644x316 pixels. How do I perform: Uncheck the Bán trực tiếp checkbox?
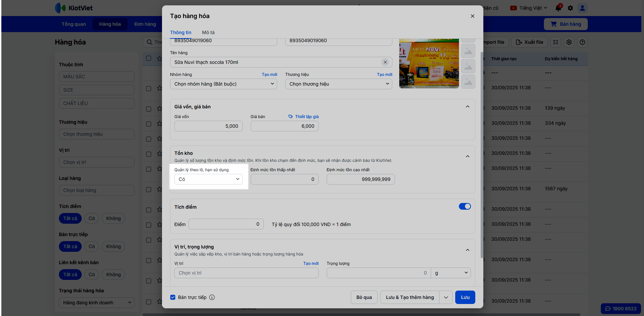(173, 297)
